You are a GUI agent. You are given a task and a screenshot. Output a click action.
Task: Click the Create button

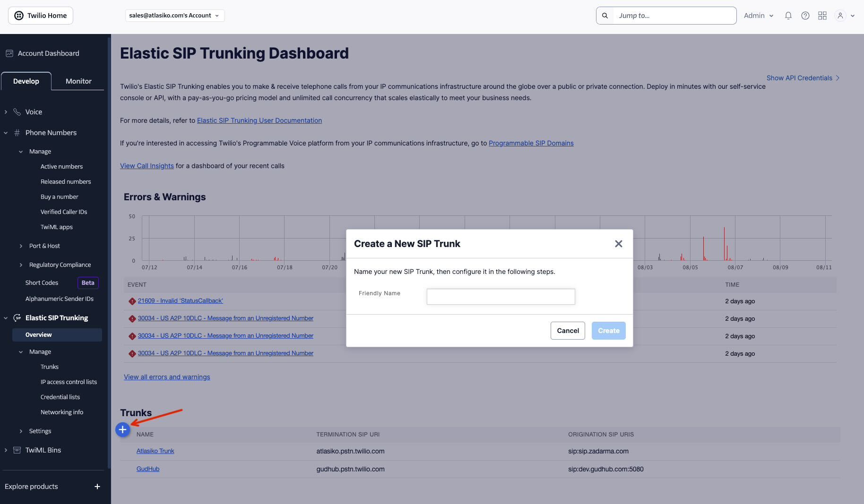pos(609,331)
